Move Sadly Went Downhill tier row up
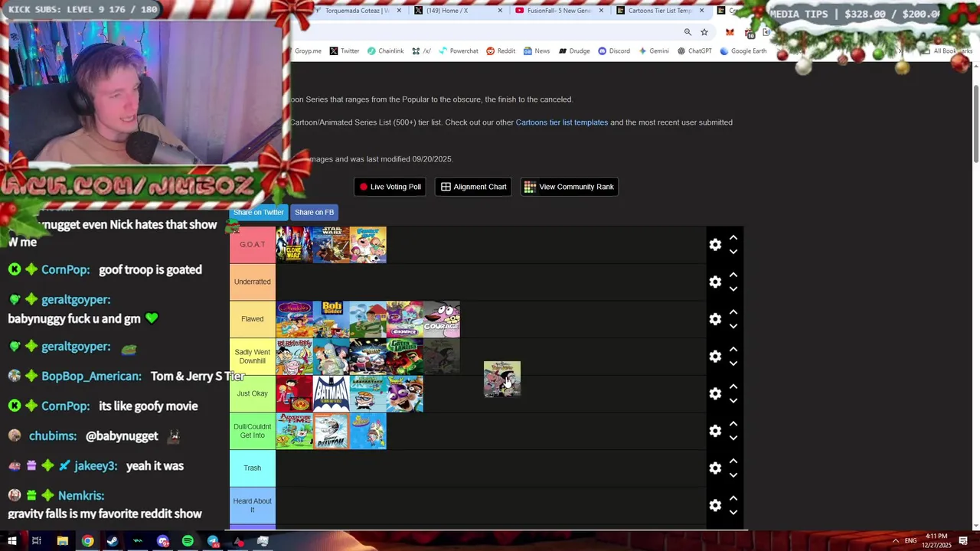The height and width of the screenshot is (551, 980). coord(733,350)
